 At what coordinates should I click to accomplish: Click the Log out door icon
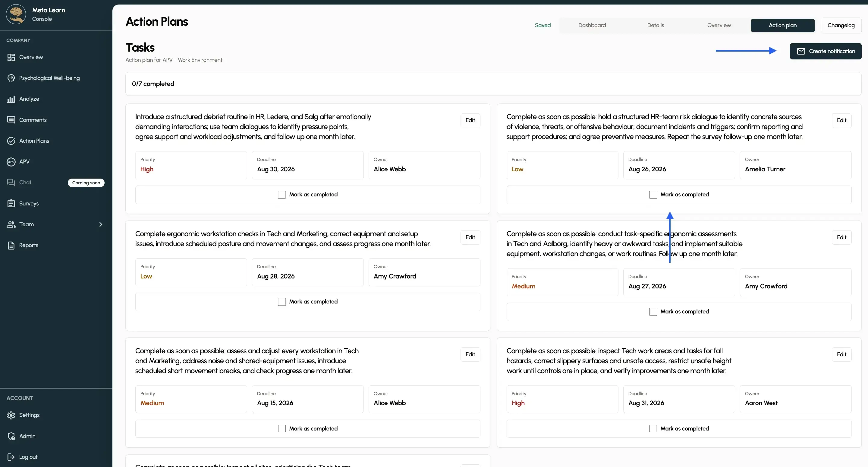tap(11, 457)
